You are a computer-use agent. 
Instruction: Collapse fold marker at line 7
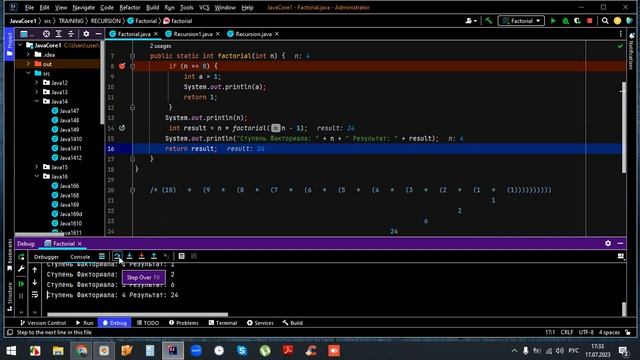pos(132,56)
